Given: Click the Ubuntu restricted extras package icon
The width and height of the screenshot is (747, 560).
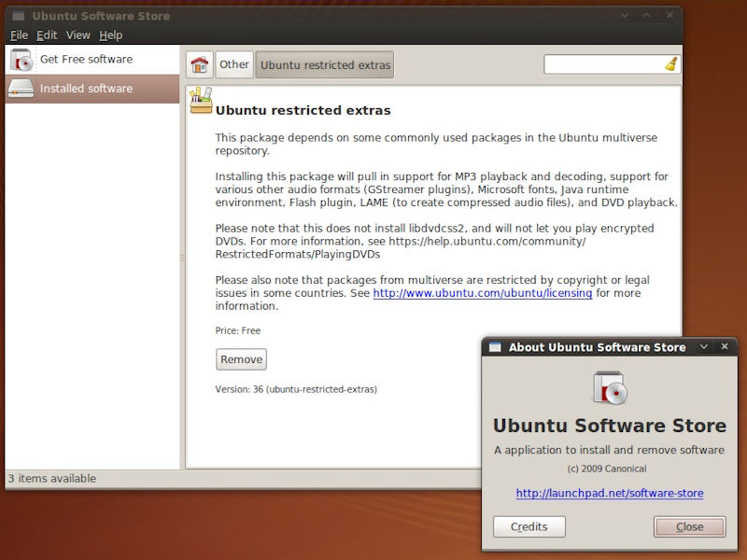Looking at the screenshot, I should click(x=202, y=101).
